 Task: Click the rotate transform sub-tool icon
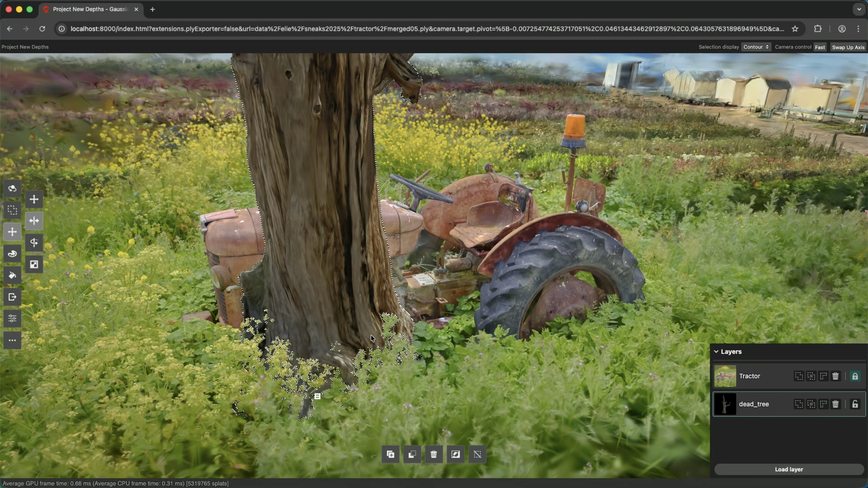pyautogui.click(x=34, y=243)
